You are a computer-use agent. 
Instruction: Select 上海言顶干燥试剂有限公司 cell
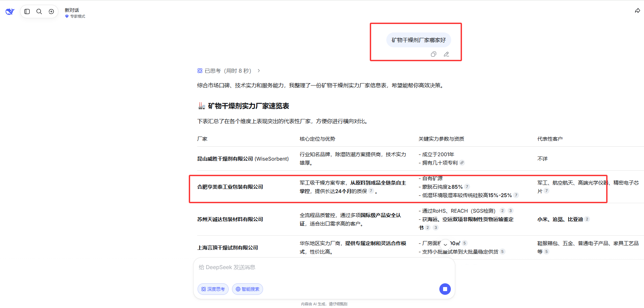coord(228,247)
